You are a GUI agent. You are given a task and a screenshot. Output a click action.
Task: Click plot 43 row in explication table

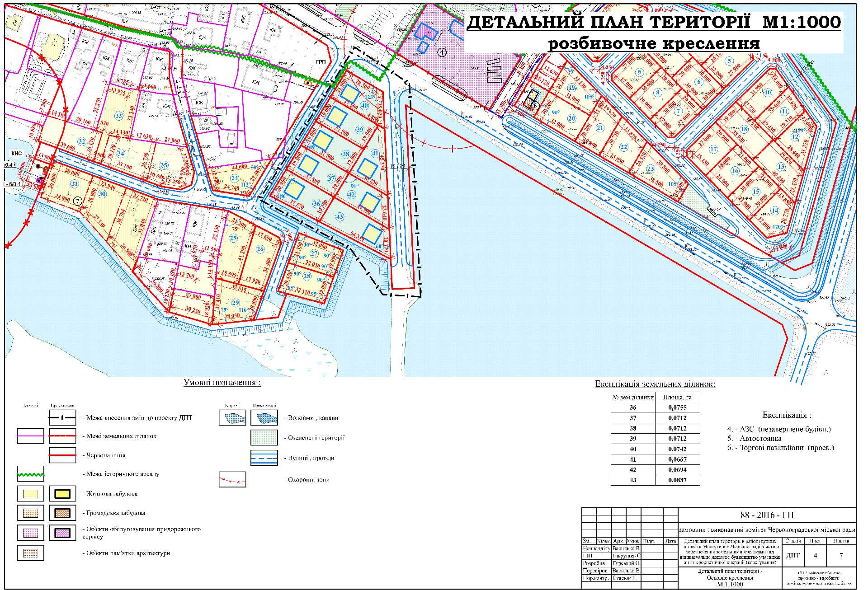(x=633, y=480)
